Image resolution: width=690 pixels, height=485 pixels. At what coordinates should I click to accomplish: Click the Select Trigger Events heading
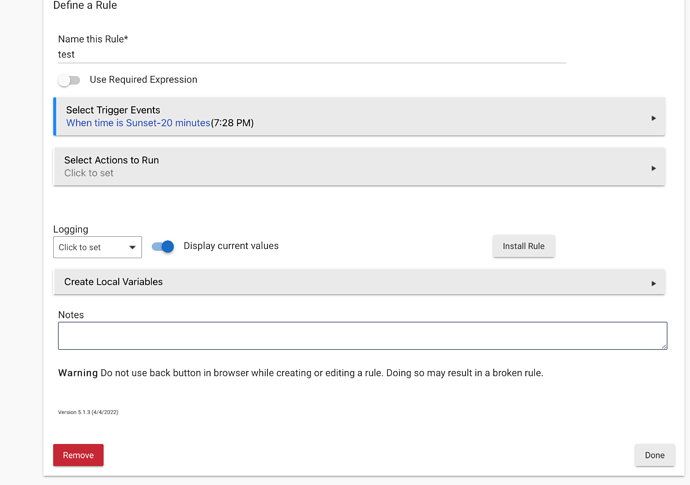113,110
